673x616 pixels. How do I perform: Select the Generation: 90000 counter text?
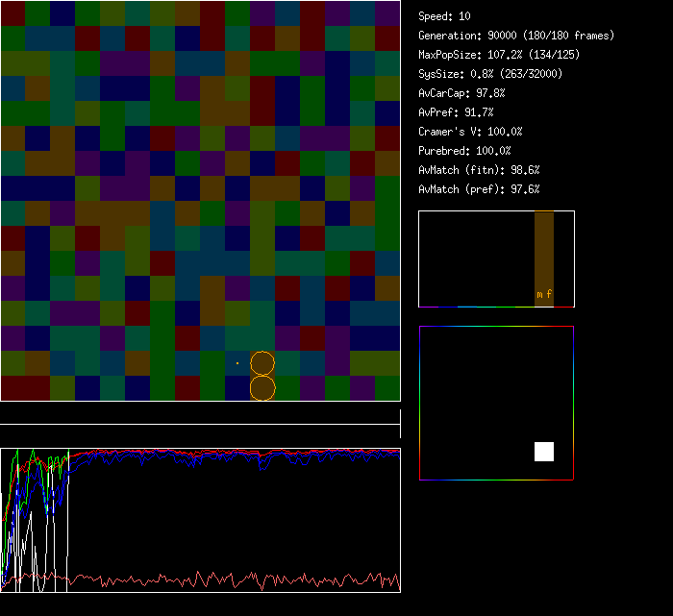(x=516, y=36)
